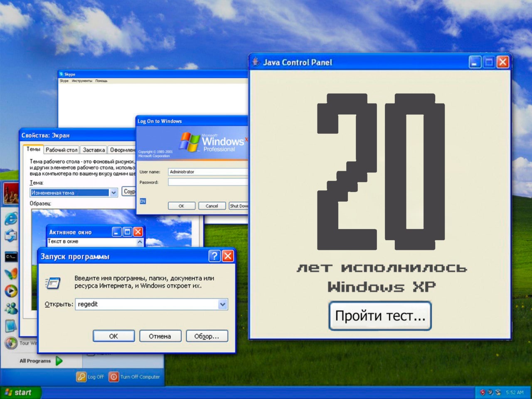532x399 pixels.
Task: Click the tray icon left of the clock
Action: click(x=498, y=392)
